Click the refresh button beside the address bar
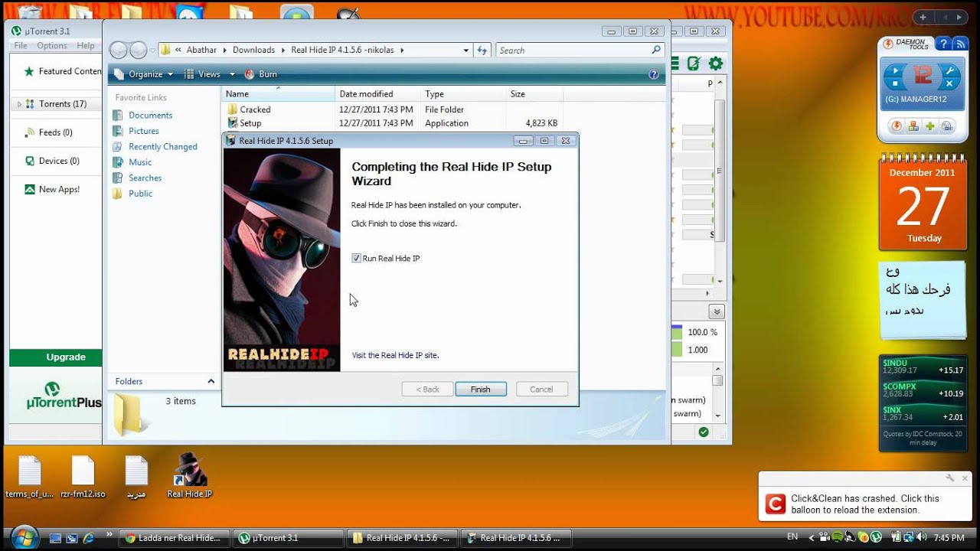The width and height of the screenshot is (980, 551). pyautogui.click(x=482, y=51)
